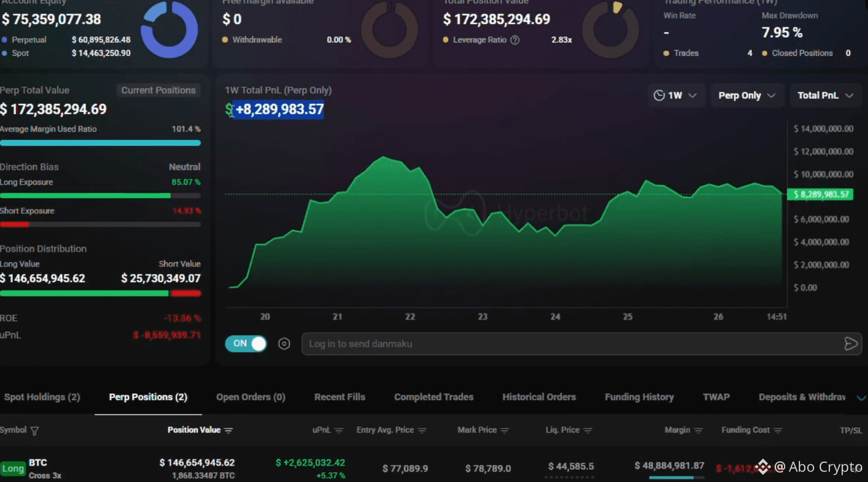Click the Long Exposure green bar
This screenshot has width=868, height=482.
[85, 196]
